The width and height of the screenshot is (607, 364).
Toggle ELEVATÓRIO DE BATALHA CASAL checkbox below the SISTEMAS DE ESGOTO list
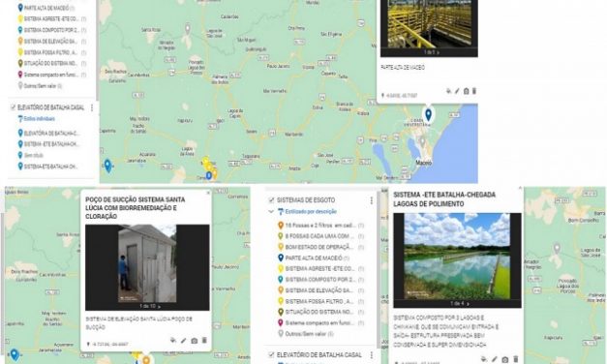(271, 354)
